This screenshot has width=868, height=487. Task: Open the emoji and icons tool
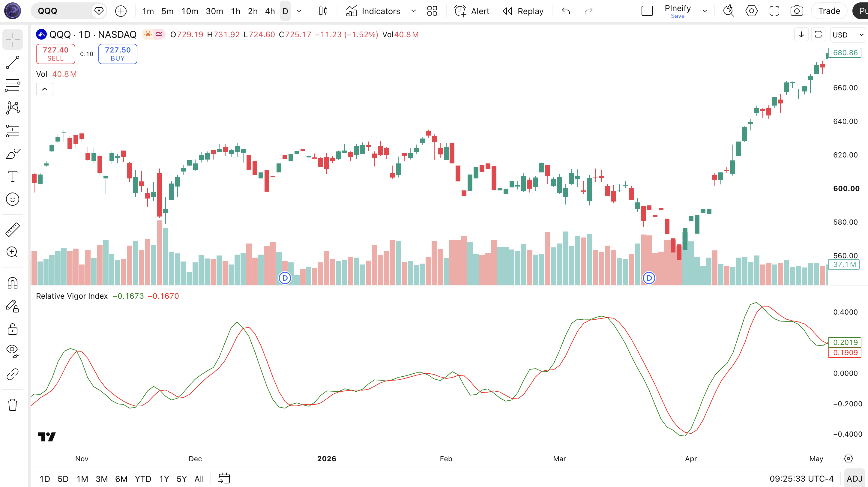point(13,199)
